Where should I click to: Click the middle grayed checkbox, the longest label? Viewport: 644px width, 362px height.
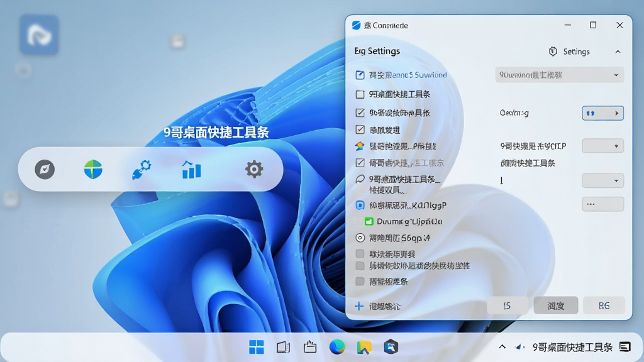[360, 266]
